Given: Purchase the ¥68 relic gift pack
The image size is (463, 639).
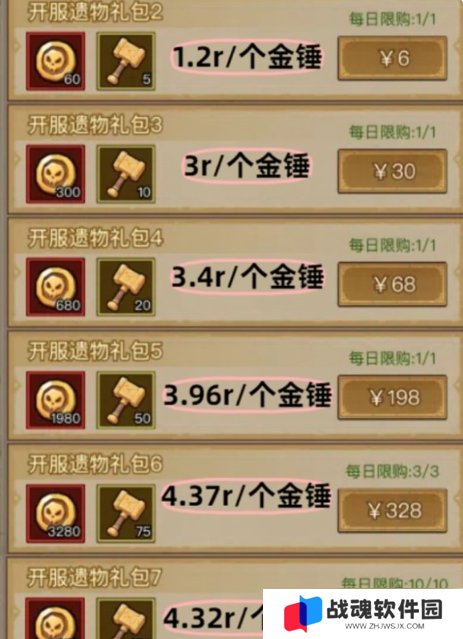Looking at the screenshot, I should [x=392, y=284].
